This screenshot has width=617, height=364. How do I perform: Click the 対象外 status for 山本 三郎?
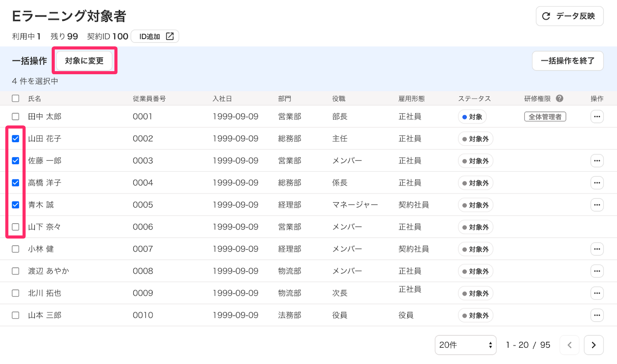[x=476, y=316]
